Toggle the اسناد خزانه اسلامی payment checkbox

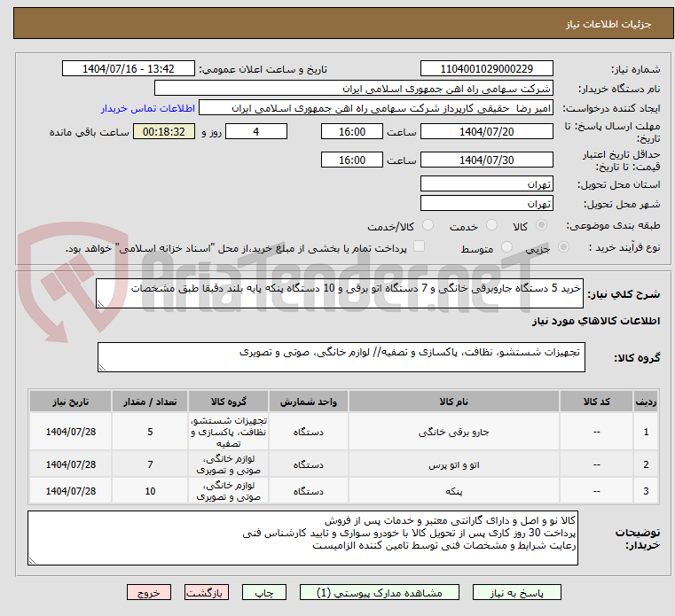point(420,247)
